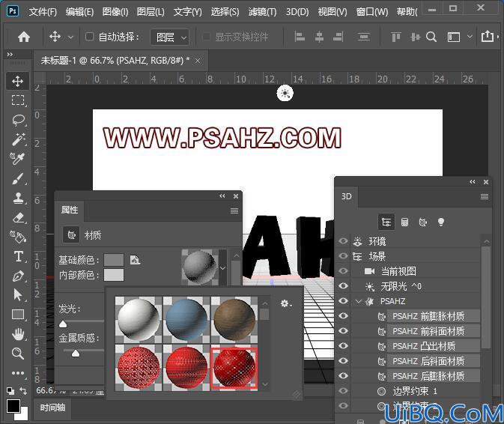504x424 pixels.
Task: Filter 3D panel by lights
Action: [x=441, y=222]
